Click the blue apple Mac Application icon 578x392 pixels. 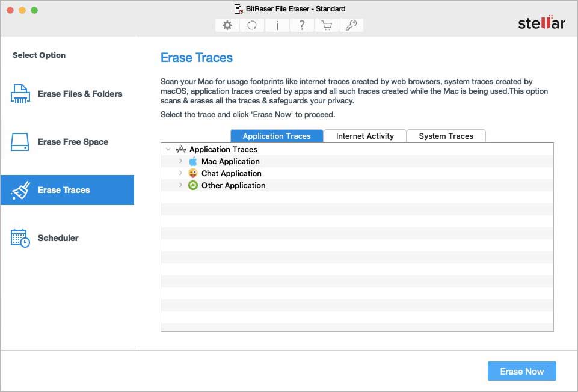coord(193,161)
